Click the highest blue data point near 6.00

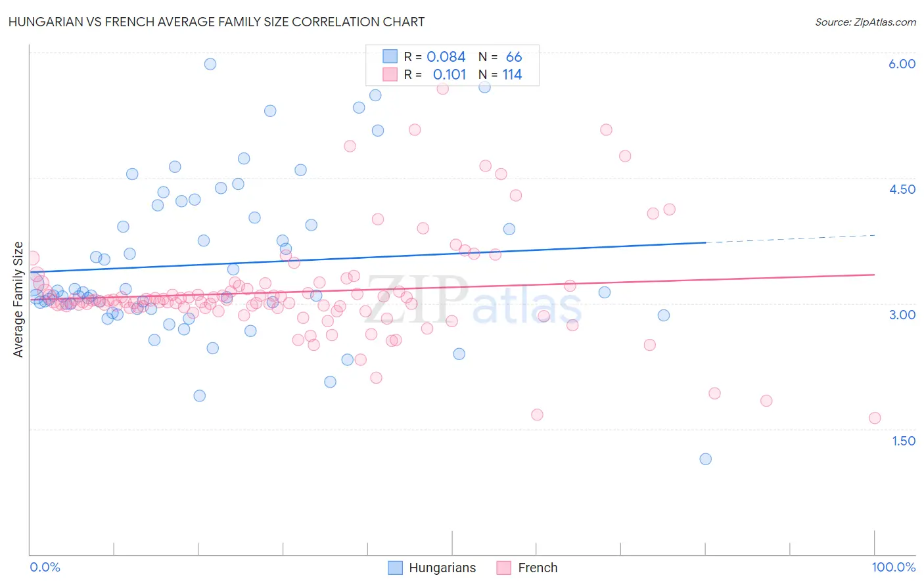(210, 64)
